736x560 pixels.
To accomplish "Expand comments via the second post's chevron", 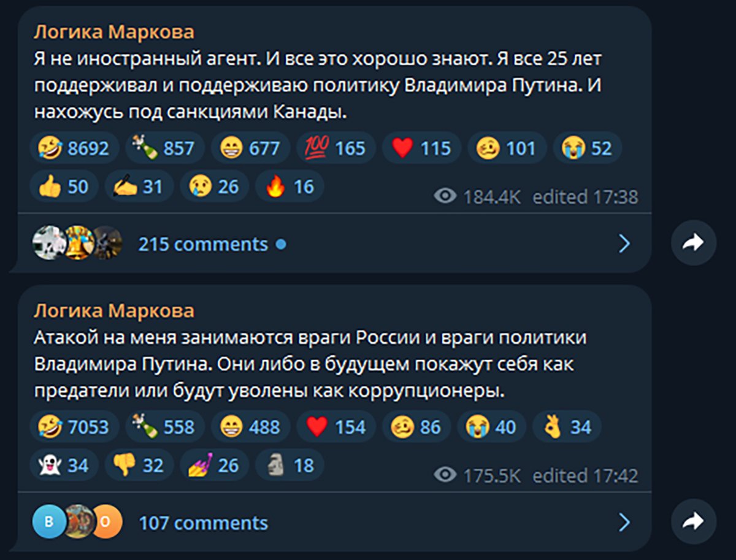I will pos(624,522).
